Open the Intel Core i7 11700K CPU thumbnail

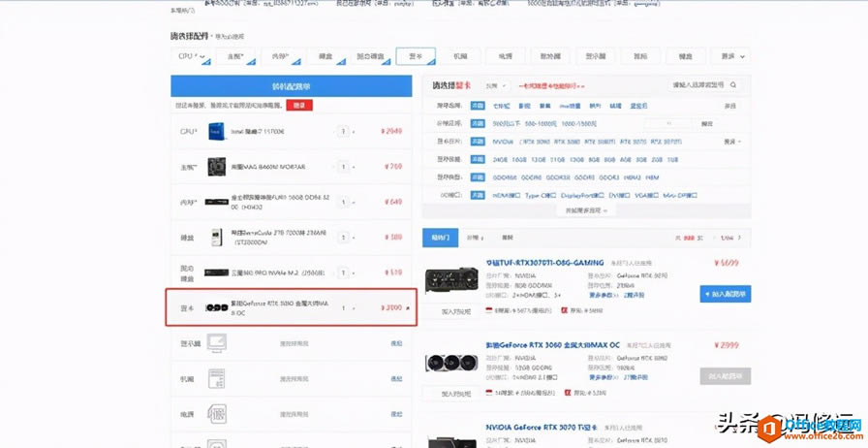[216, 132]
